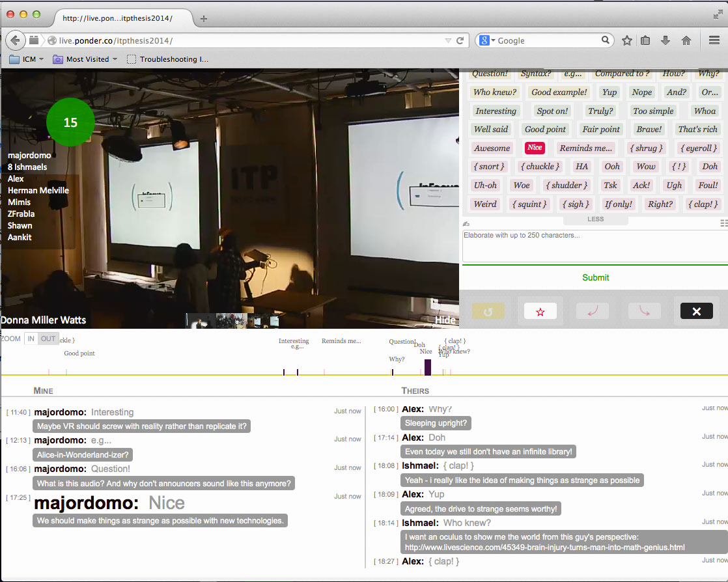This screenshot has height=582, width=728.
Task: Click the pink curved right-down arrow icon
Action: (644, 311)
